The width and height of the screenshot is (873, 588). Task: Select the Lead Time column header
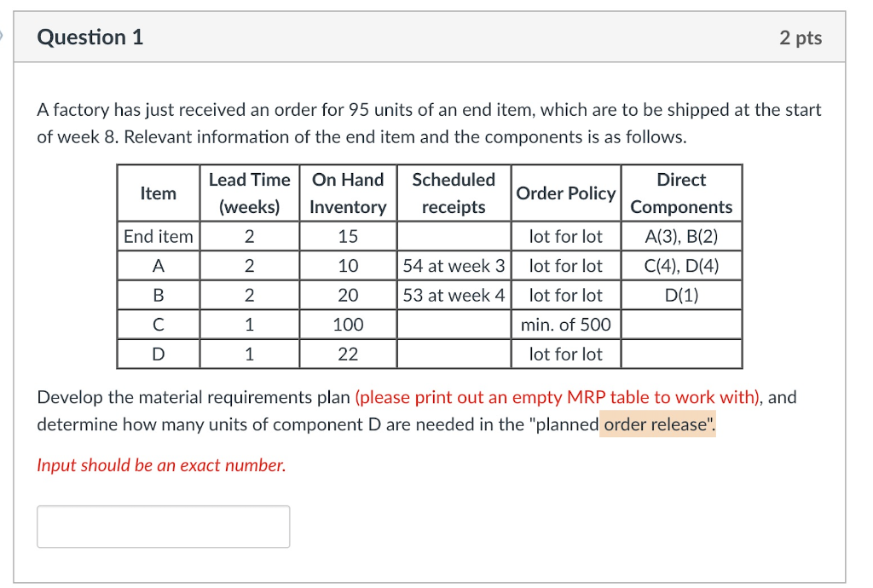click(x=250, y=193)
